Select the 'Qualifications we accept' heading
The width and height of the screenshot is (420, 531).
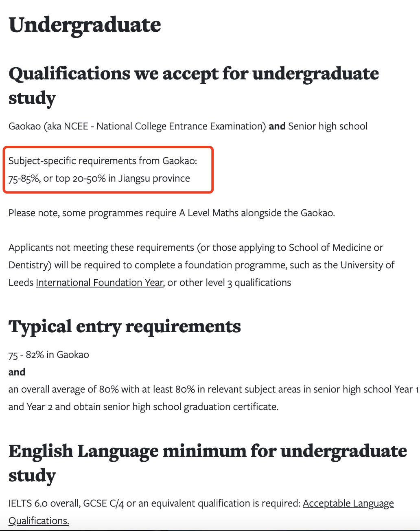(x=194, y=86)
